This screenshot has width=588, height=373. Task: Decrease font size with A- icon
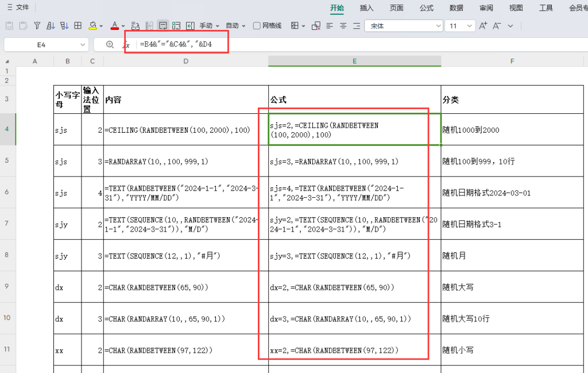point(497,25)
